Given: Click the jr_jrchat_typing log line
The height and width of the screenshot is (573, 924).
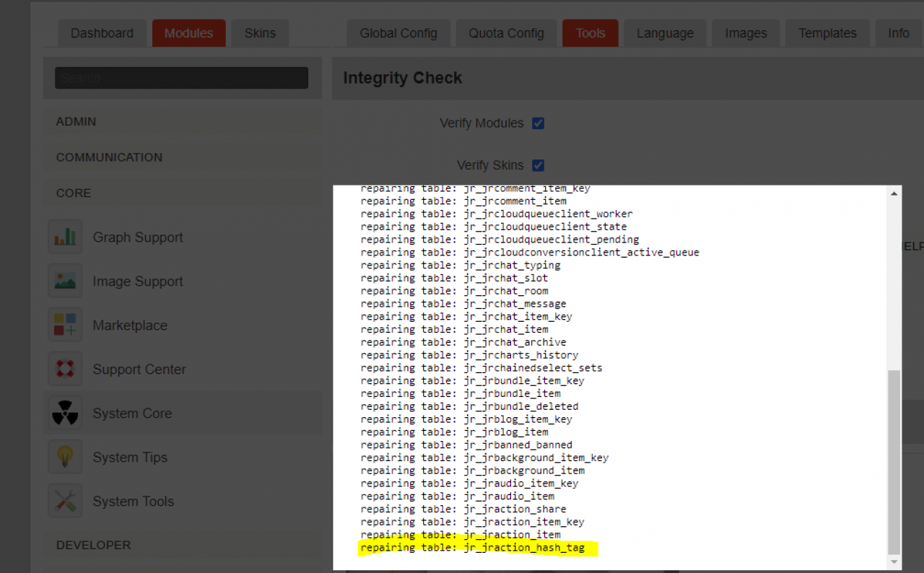Looking at the screenshot, I should click(x=461, y=266).
